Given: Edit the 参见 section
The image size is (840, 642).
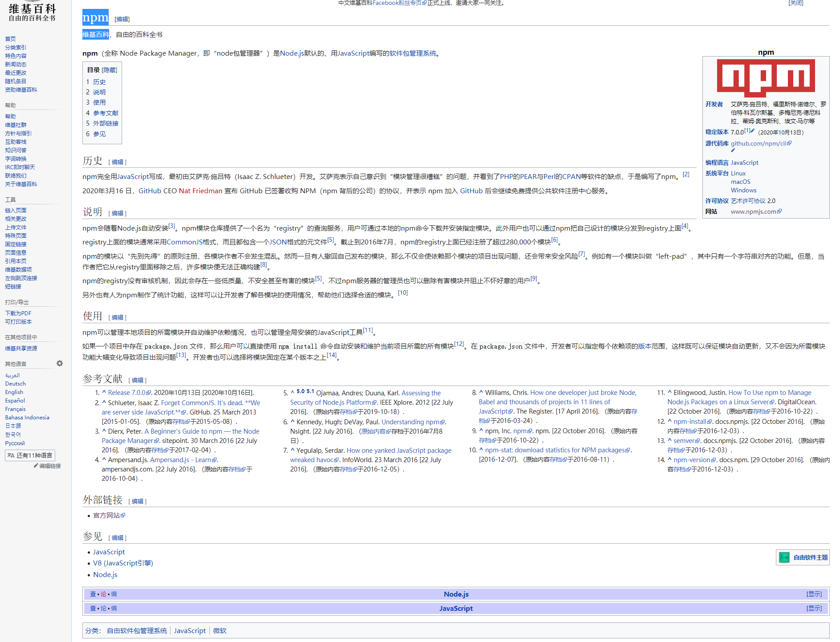Looking at the screenshot, I should [x=118, y=538].
